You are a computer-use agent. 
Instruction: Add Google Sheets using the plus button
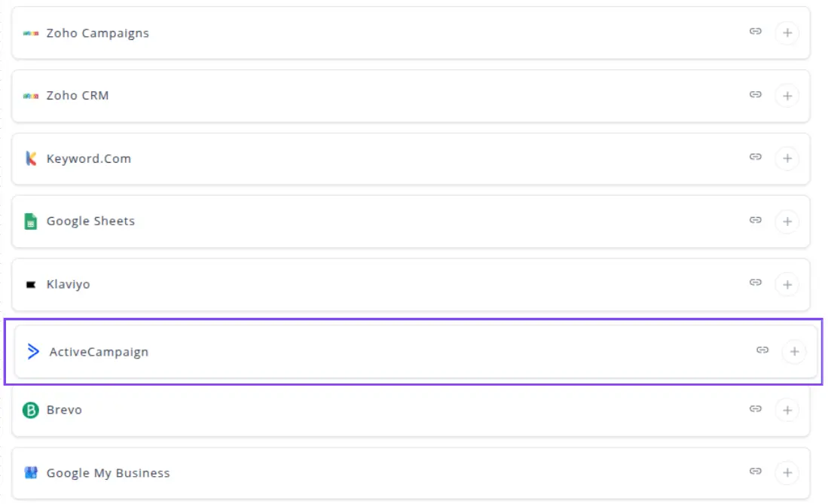(x=787, y=221)
